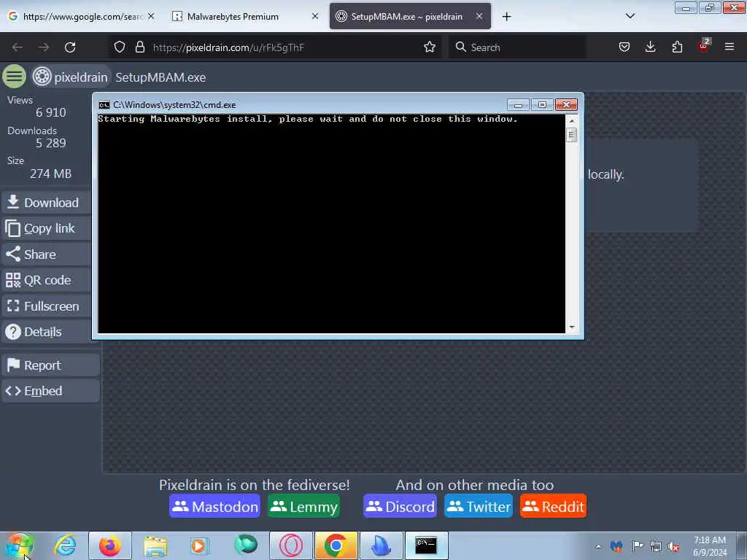
Task: Open the uBlock Origin extension icon
Action: tap(704, 46)
